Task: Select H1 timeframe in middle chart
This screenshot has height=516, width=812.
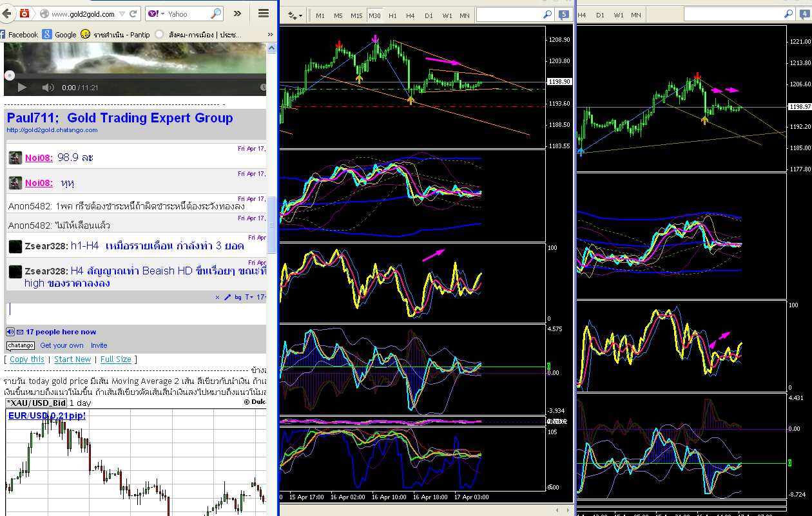Action: [x=392, y=15]
